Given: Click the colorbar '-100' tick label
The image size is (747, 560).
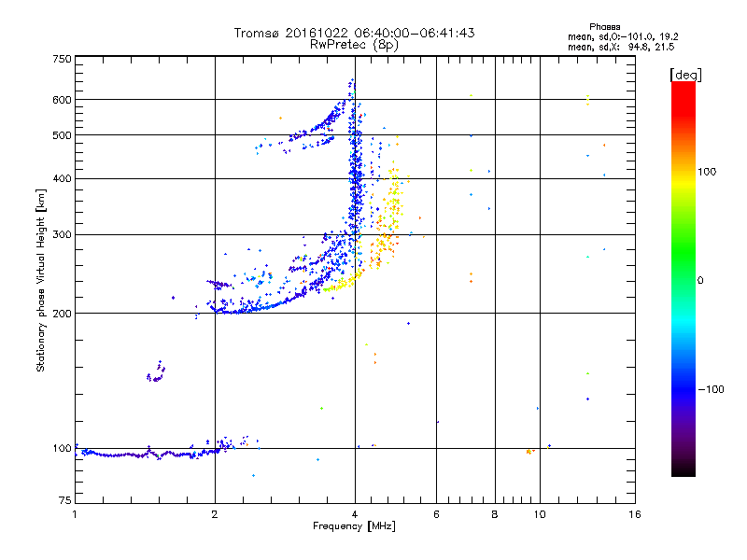Looking at the screenshot, I should (711, 389).
